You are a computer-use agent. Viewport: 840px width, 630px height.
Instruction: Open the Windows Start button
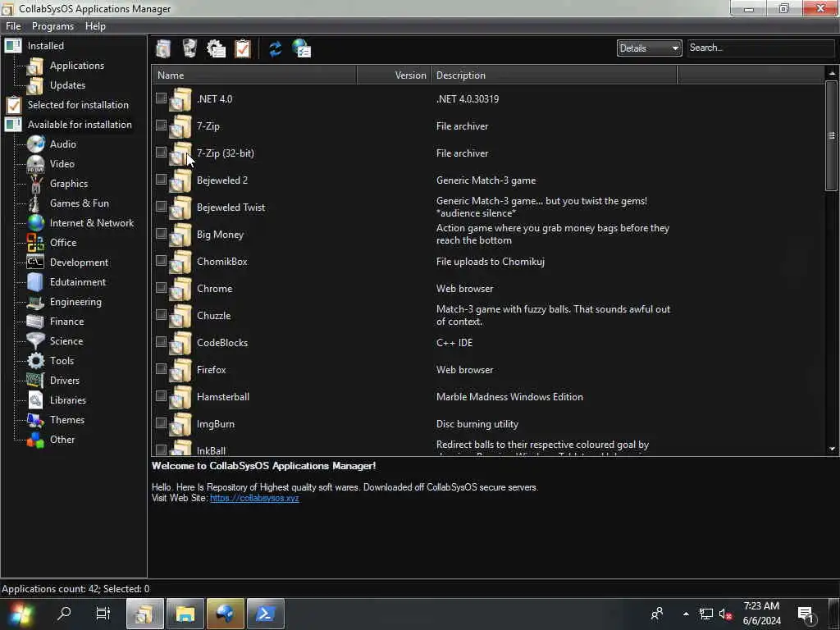tap(21, 614)
